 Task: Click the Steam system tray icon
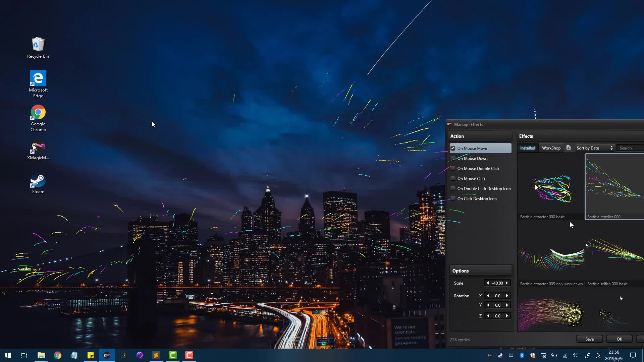tap(500, 355)
